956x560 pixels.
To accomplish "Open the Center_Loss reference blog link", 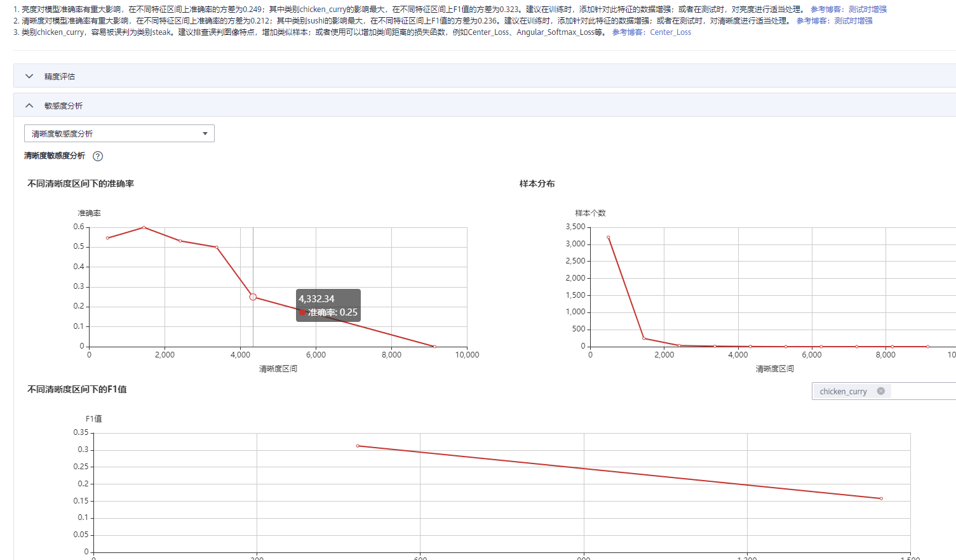I will click(670, 32).
